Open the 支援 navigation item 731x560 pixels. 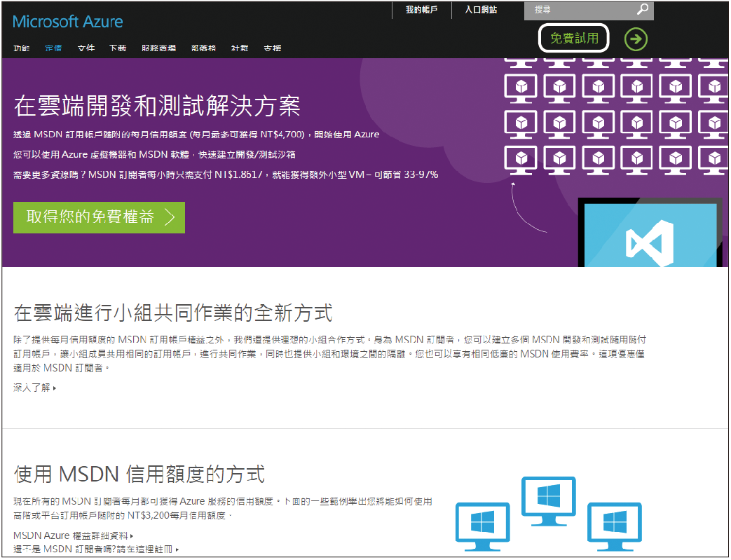coord(272,48)
